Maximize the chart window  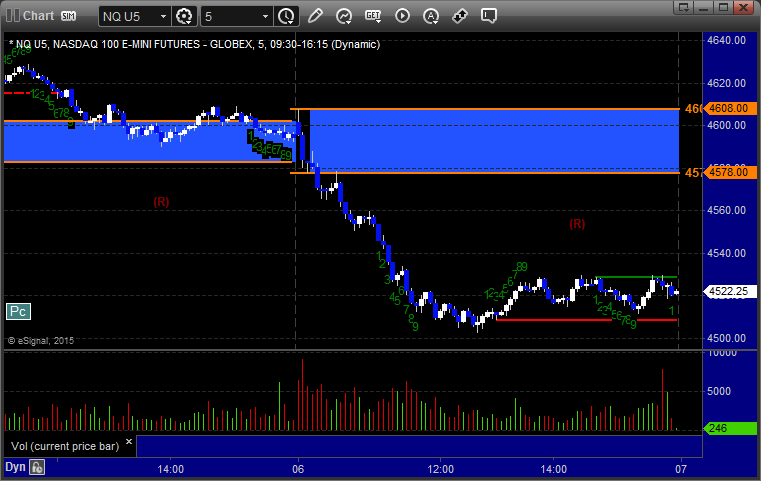723,7
